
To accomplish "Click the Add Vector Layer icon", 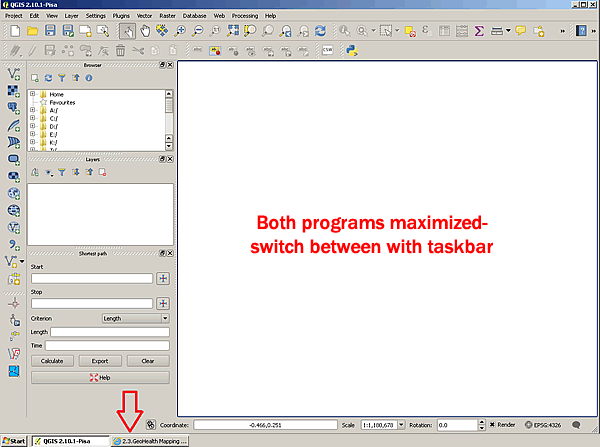I will [14, 74].
